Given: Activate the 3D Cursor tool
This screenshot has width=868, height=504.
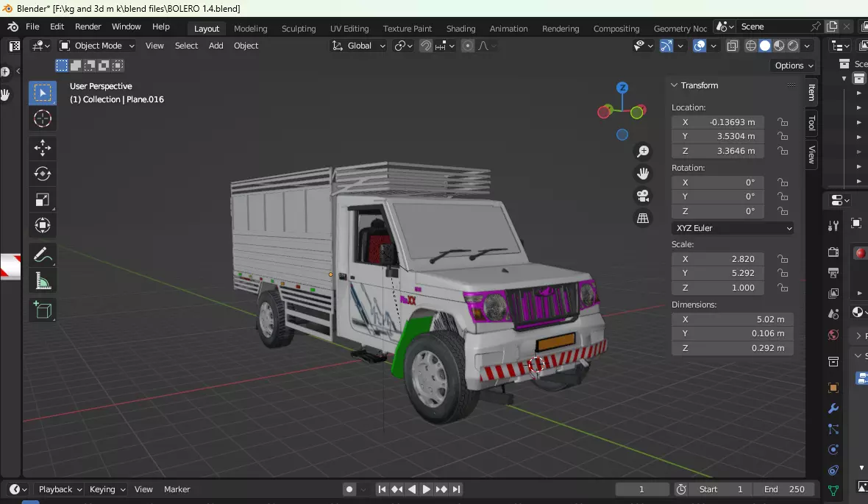Looking at the screenshot, I should (43, 118).
